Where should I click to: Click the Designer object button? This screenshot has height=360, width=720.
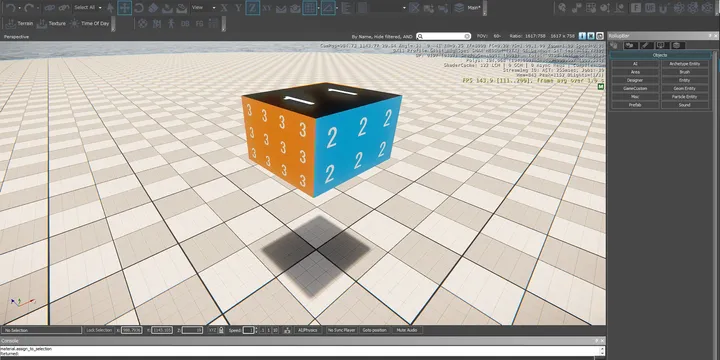pyautogui.click(x=635, y=80)
